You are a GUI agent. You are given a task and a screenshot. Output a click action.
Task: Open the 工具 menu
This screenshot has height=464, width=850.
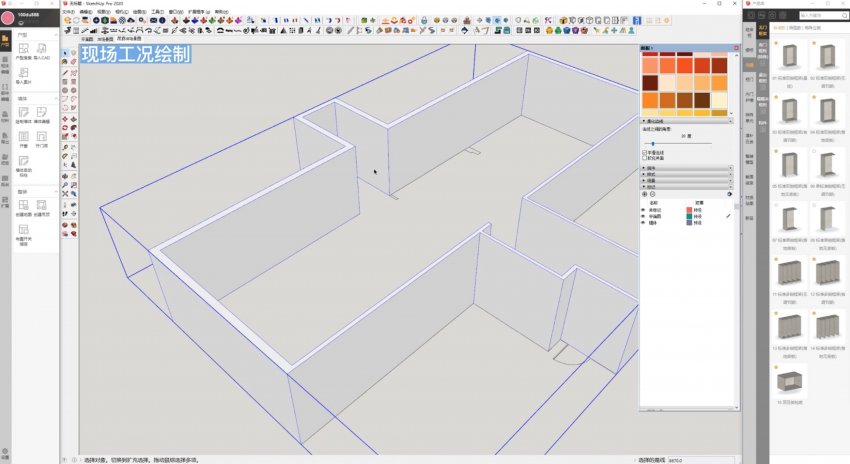pos(157,11)
